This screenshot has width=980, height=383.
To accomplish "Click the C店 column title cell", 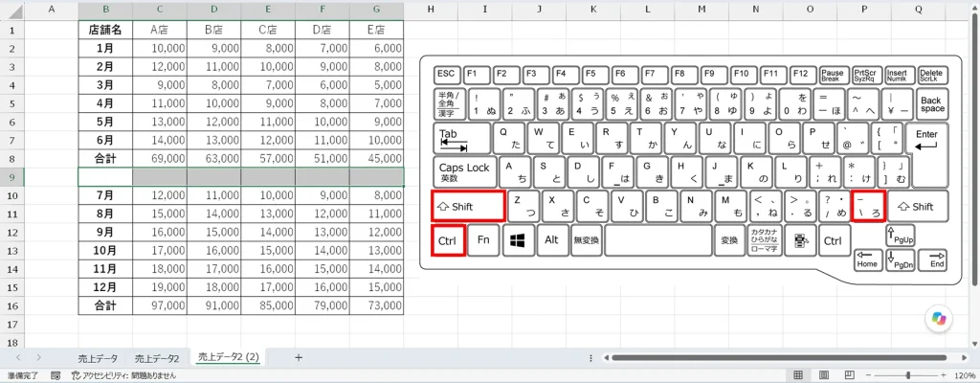I will (268, 30).
